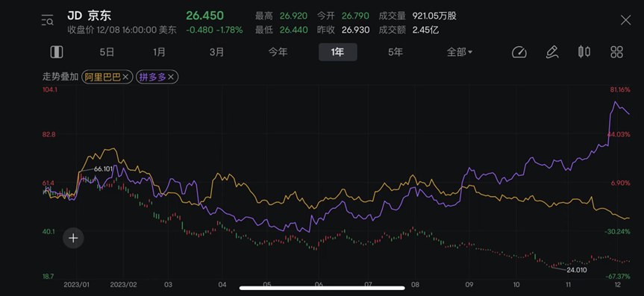Tap the JD 京东 stock title
This screenshot has height=296, width=644.
(90, 16)
